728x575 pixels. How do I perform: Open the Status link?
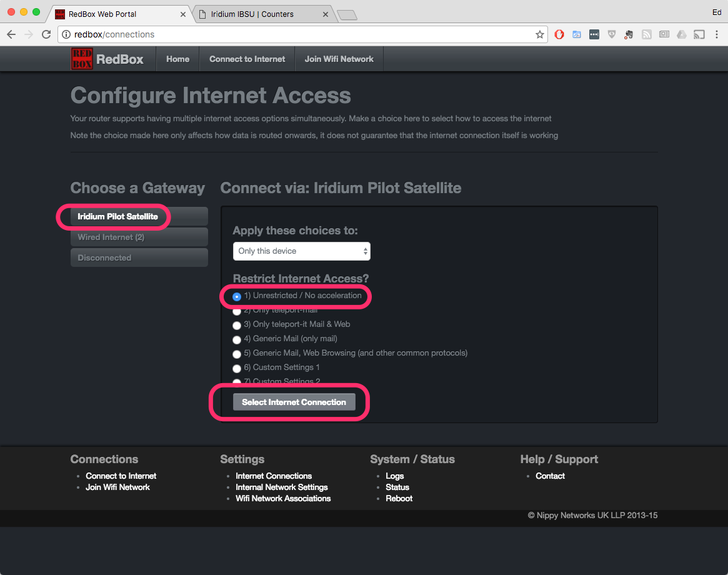pyautogui.click(x=397, y=487)
